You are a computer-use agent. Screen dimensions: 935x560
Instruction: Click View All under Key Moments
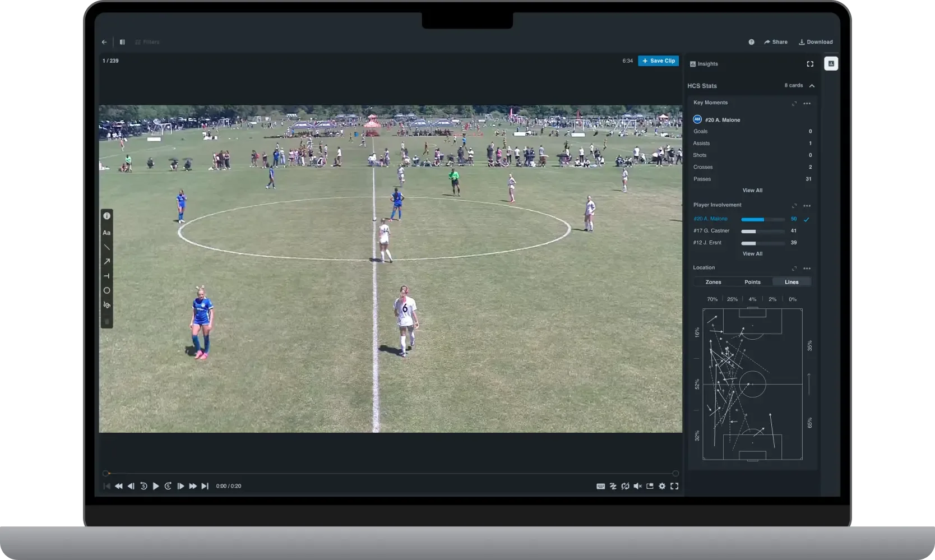pyautogui.click(x=752, y=191)
